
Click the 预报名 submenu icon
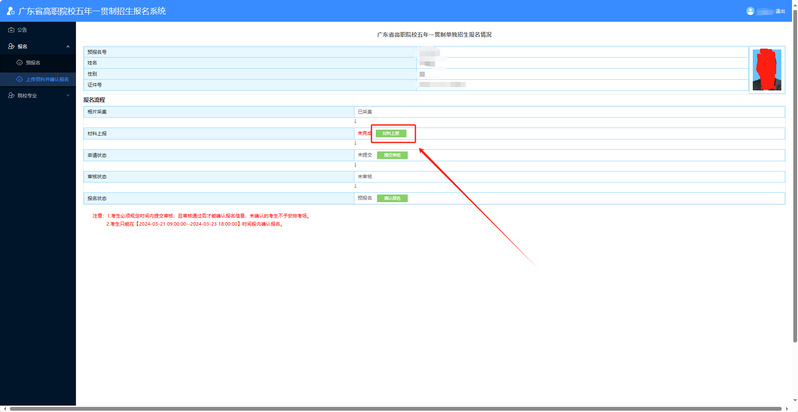coord(18,62)
